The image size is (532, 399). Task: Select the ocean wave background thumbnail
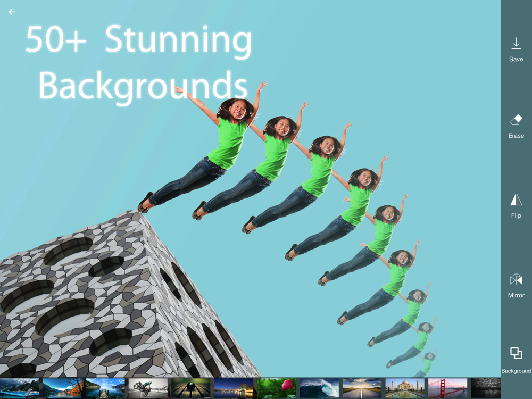click(319, 388)
